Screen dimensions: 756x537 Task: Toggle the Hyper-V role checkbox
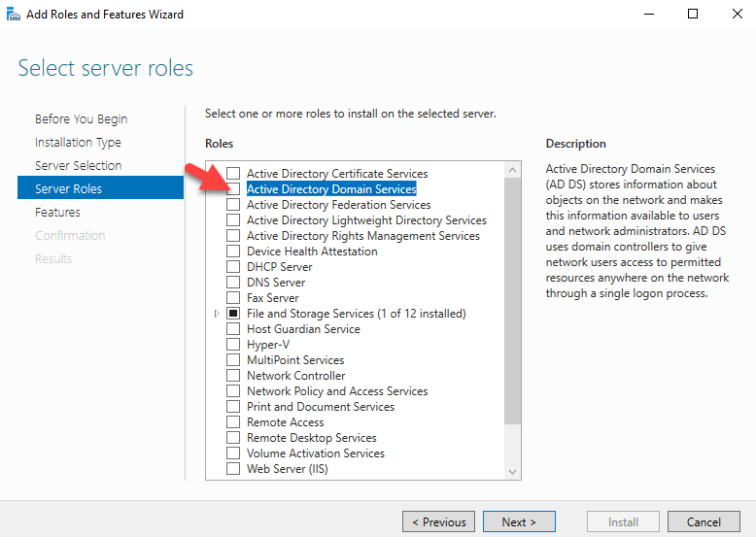point(233,345)
